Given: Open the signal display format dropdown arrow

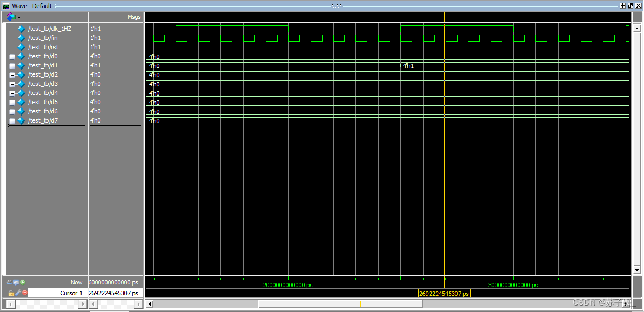Looking at the screenshot, I should point(19,18).
